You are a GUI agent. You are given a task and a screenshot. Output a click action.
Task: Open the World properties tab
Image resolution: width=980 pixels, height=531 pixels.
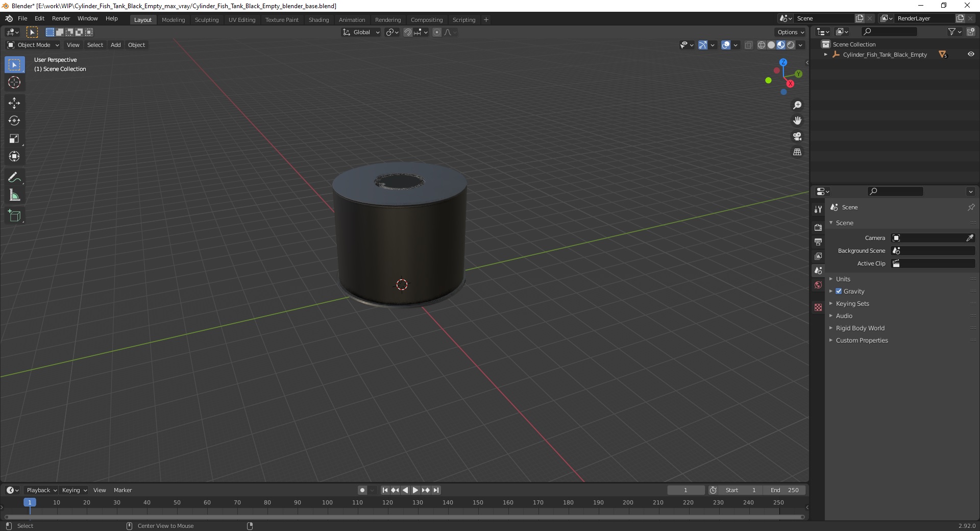pos(818,285)
